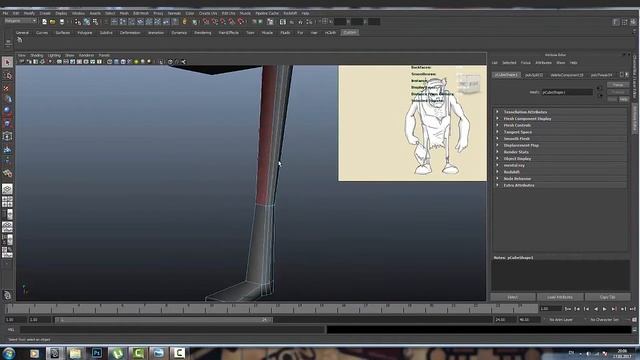Activate the Universal Manipulator tool
Image resolution: width=640 pixels, height=360 pixels.
click(x=7, y=136)
